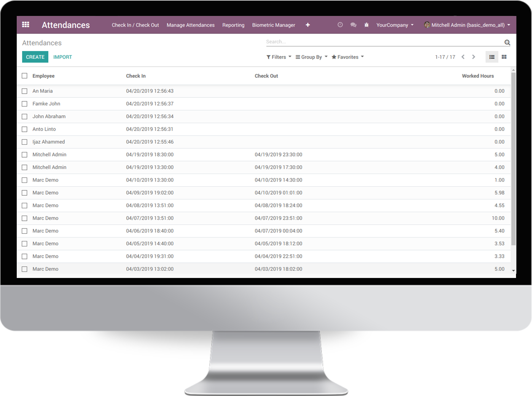
Task: Click the Attendances app title
Action: (x=66, y=25)
